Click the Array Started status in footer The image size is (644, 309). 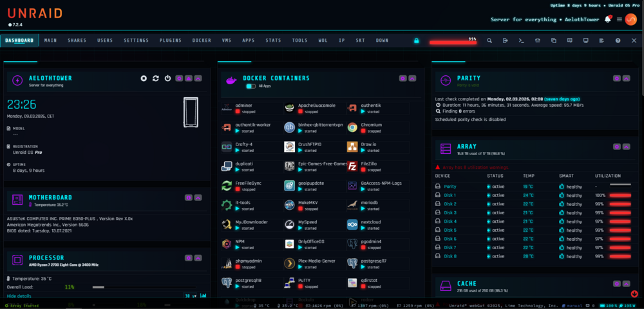tap(22, 306)
